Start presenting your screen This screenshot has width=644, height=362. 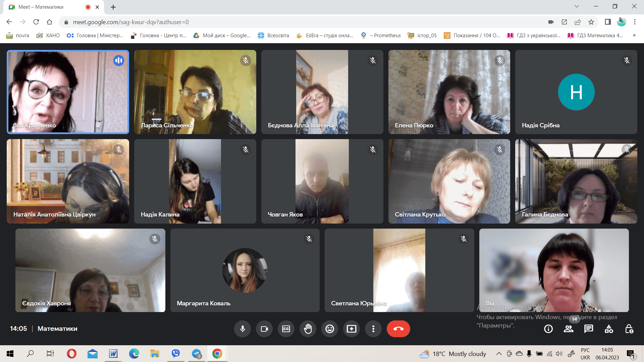tap(352, 329)
